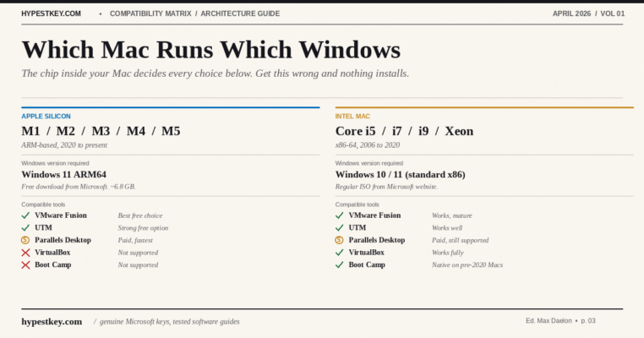The width and height of the screenshot is (644, 338).
Task: Click green checkmark beside VMware Fusion under Intel Mac
Action: pos(339,215)
